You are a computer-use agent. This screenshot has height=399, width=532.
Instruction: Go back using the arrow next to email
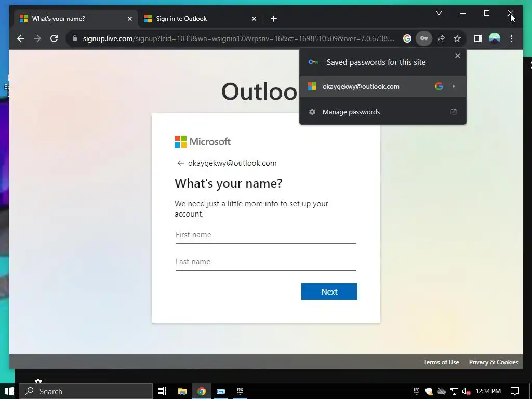(180, 163)
